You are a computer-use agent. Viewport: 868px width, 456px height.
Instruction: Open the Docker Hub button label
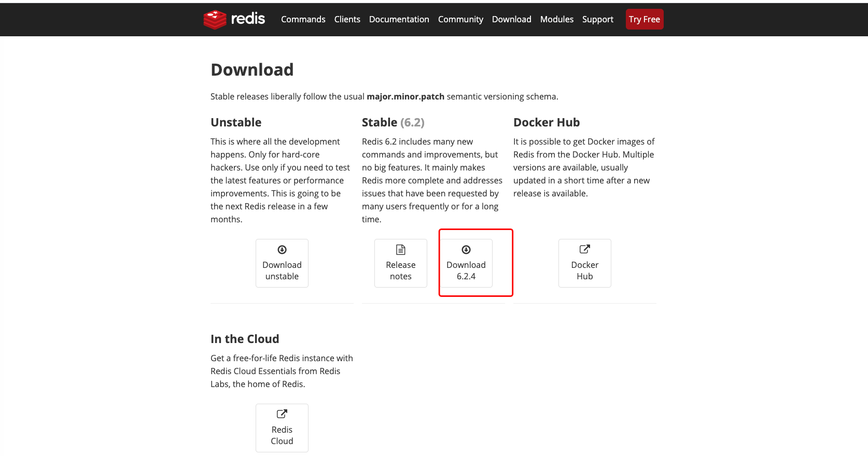click(x=585, y=270)
